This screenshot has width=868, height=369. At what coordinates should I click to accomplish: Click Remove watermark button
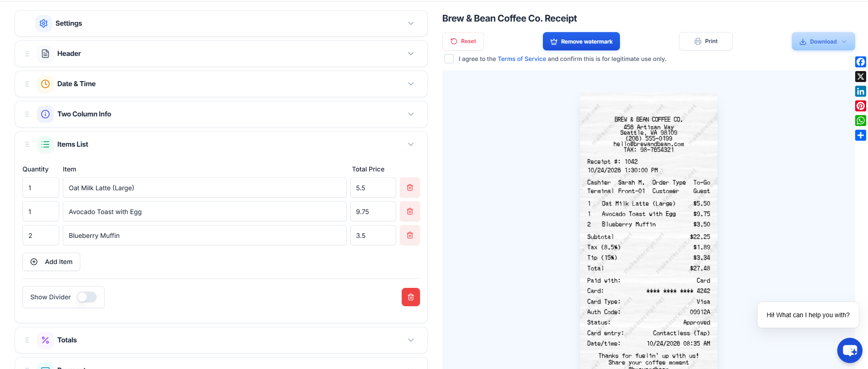[x=581, y=41]
